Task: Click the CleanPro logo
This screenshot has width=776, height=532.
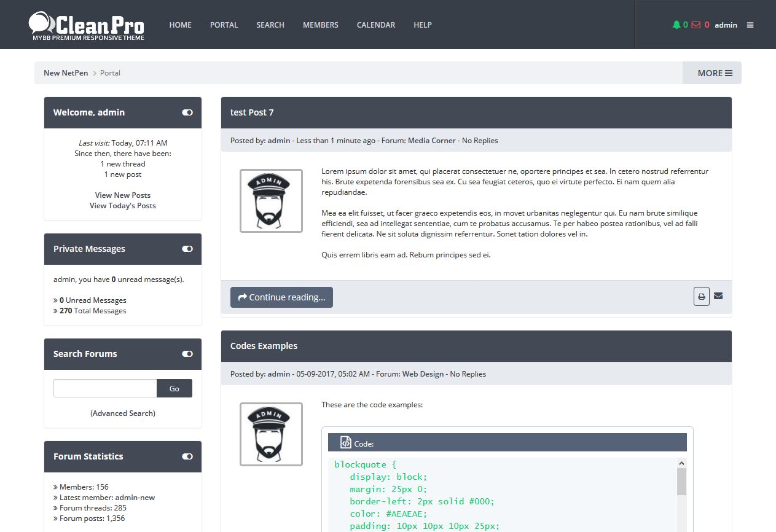Action: pos(87,26)
